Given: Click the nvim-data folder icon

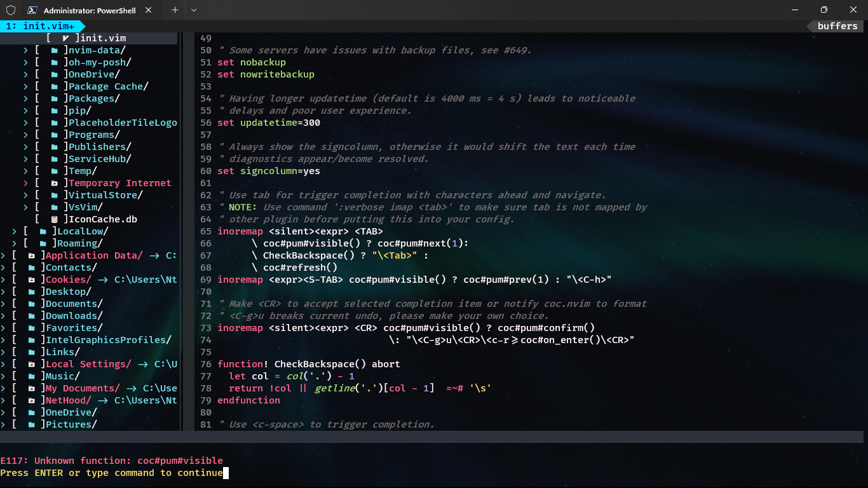Looking at the screenshot, I should click(x=54, y=50).
